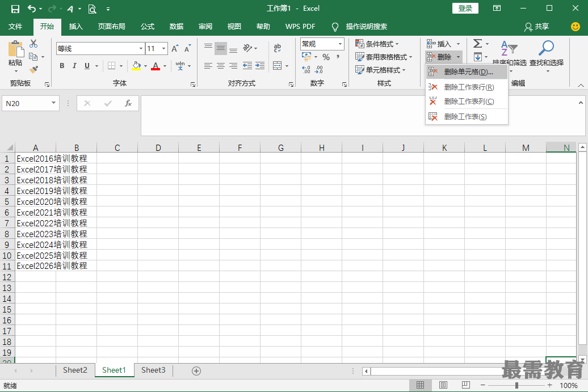
Task: Add a new sheet with plus icon
Action: click(x=196, y=370)
